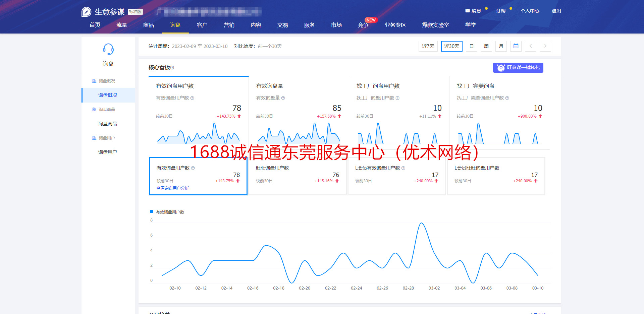Viewport: 644px width, 314px height.
Task: Select the 旺旺询盘用户数 metric card
Action: (x=297, y=176)
